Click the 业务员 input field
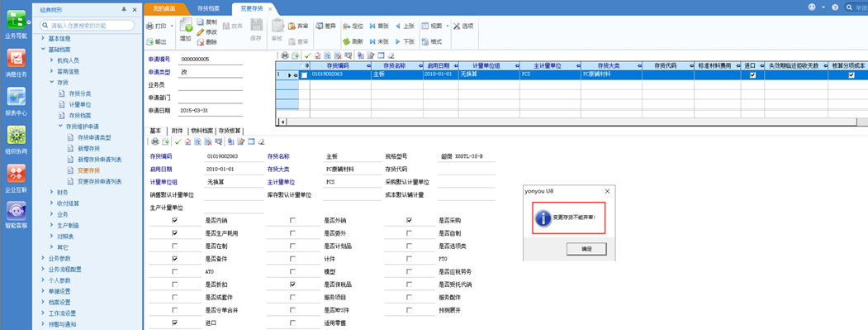Screen dimensions: 868x330 pos(211,85)
